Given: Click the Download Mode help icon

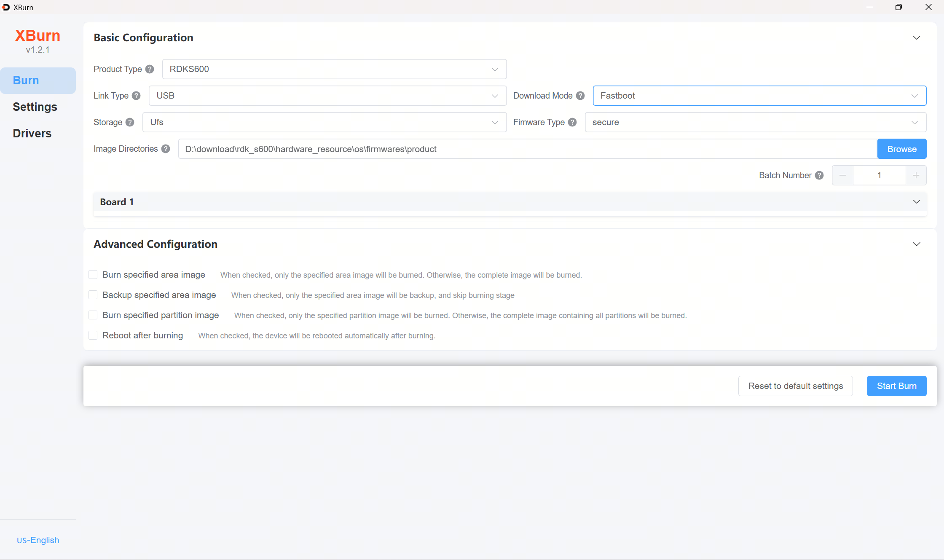Looking at the screenshot, I should (580, 96).
